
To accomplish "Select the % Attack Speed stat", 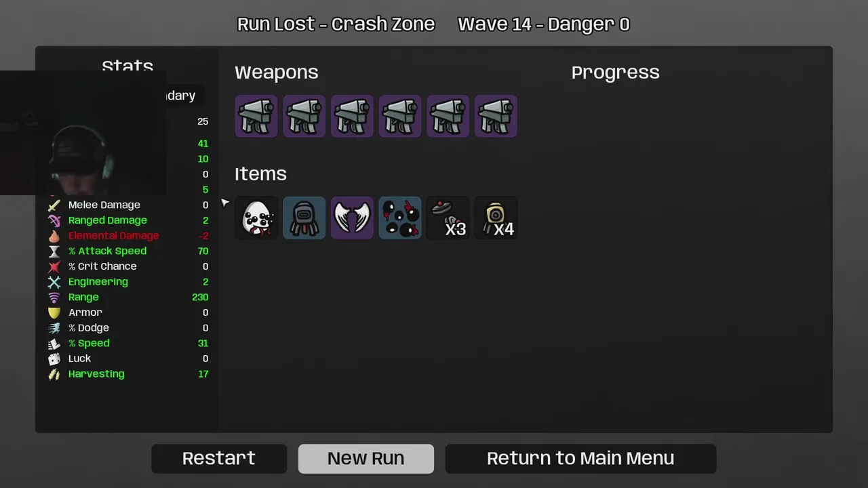I will point(128,251).
